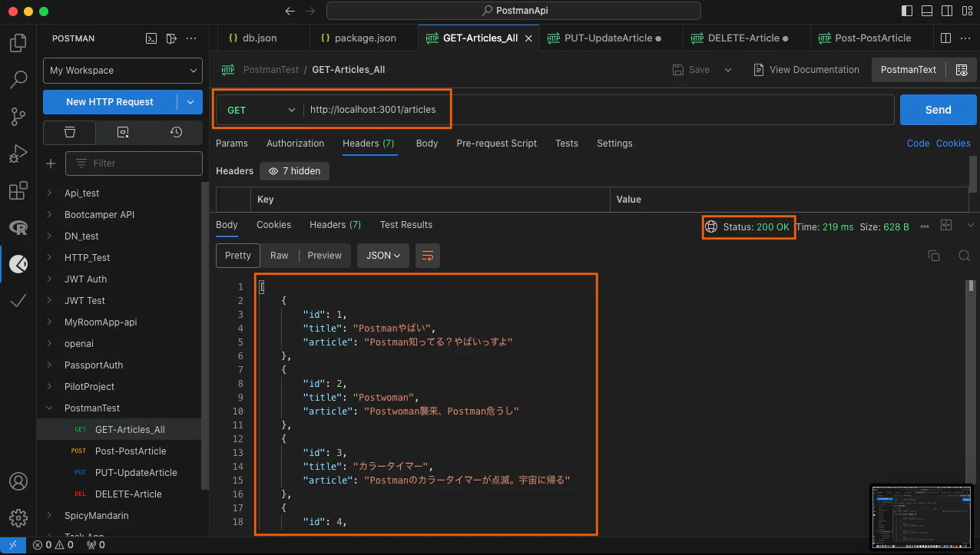Open the Authorization request tab

(296, 144)
